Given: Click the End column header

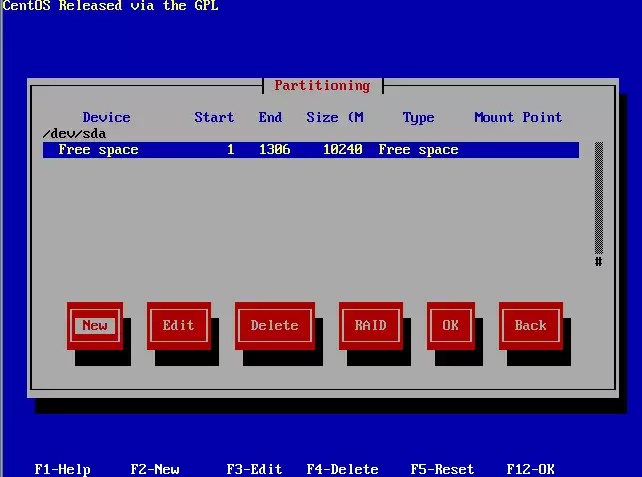Looking at the screenshot, I should click(270, 118).
